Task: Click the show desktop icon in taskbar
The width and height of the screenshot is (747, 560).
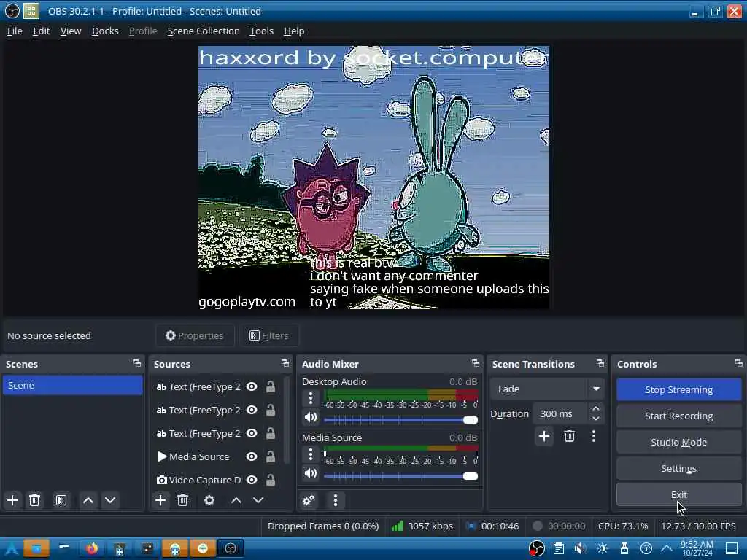Action: tap(732, 548)
